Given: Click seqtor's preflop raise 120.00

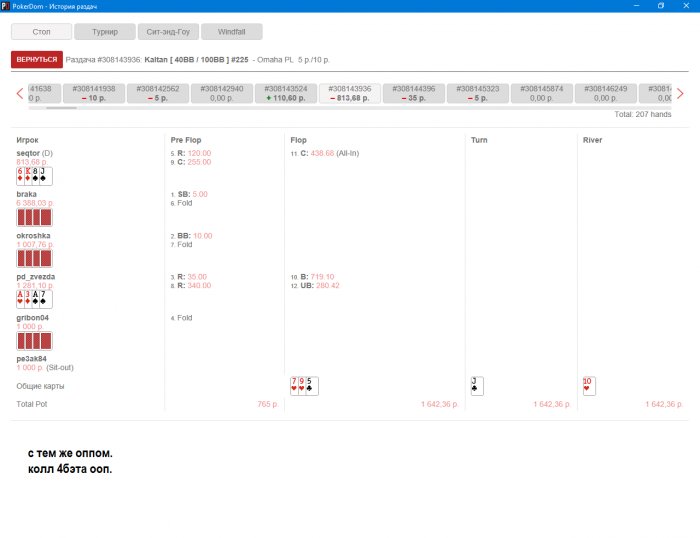Looking at the screenshot, I should pyautogui.click(x=191, y=153).
